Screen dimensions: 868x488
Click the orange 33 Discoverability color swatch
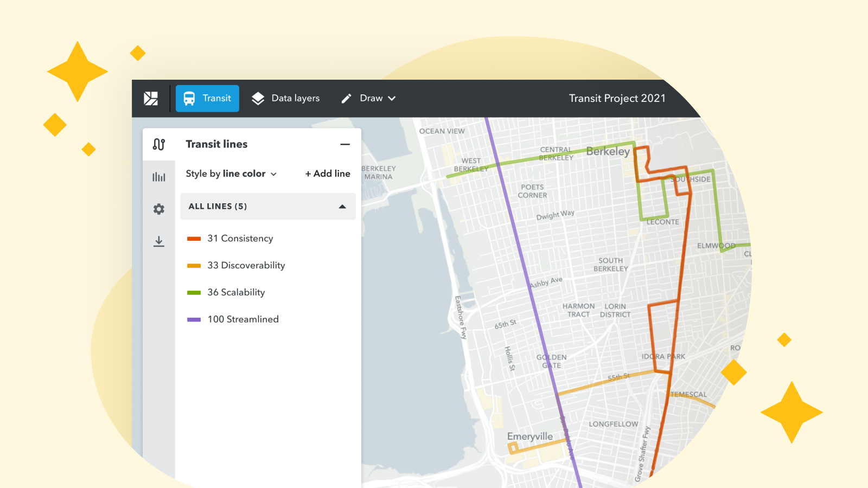[194, 265]
